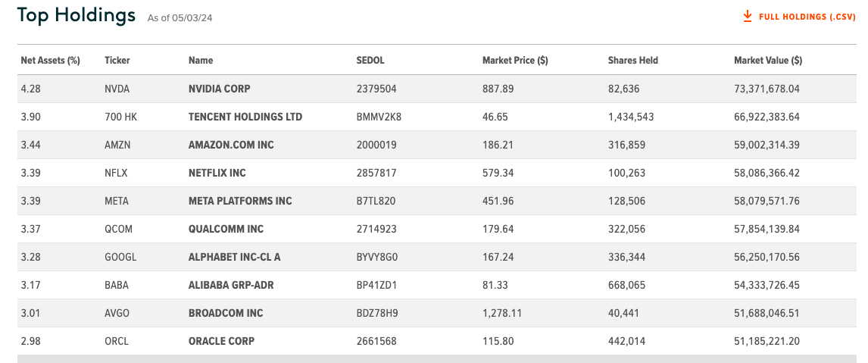
Task: Select the Net Assets (%) column header
Action: 51,61
